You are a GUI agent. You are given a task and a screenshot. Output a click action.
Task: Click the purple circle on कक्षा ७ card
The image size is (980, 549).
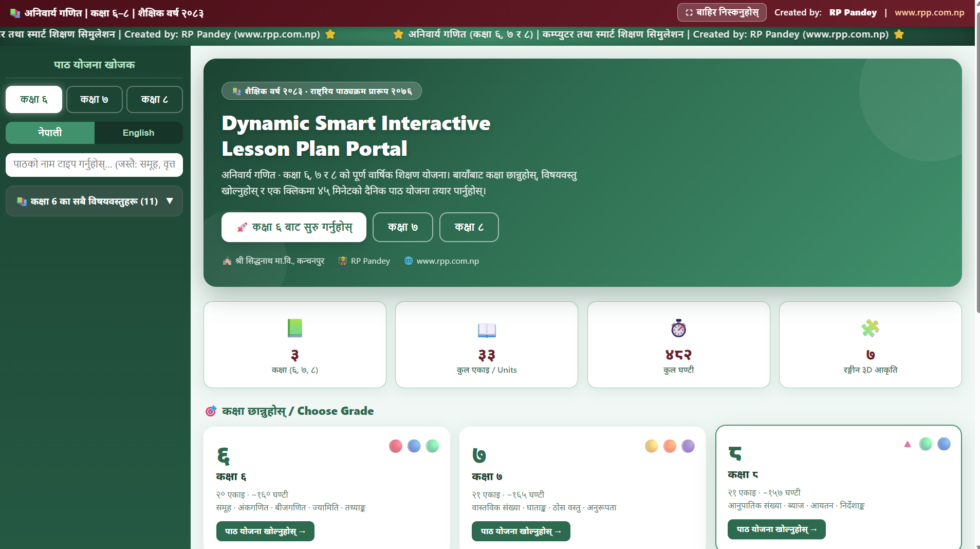pos(688,446)
